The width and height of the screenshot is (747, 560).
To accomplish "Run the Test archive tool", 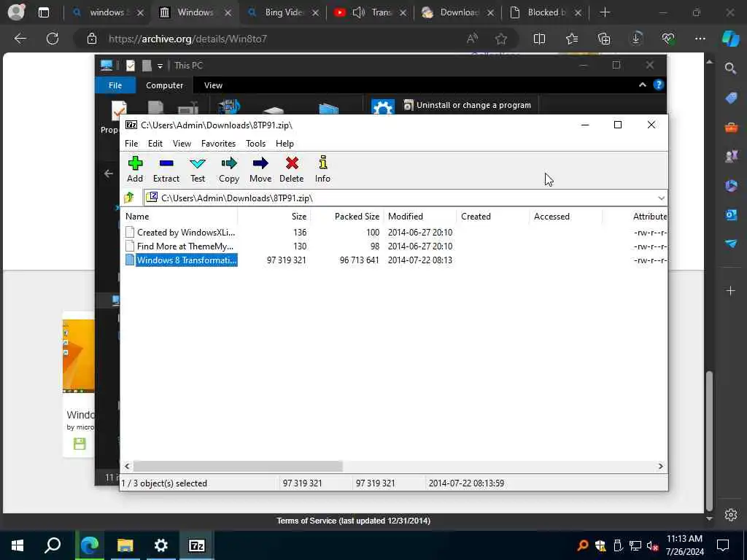I will pyautogui.click(x=197, y=169).
